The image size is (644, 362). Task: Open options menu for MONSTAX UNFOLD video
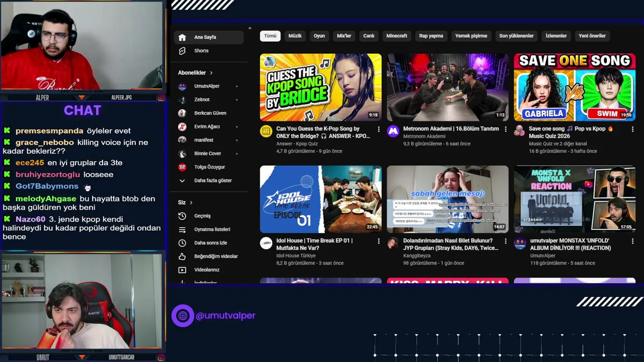pyautogui.click(x=632, y=241)
